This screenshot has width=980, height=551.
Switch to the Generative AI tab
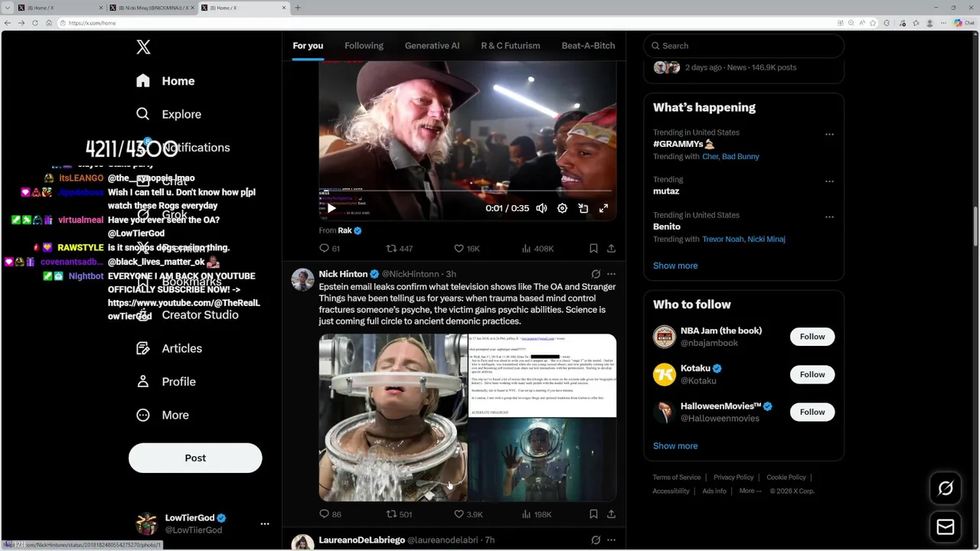(x=432, y=46)
